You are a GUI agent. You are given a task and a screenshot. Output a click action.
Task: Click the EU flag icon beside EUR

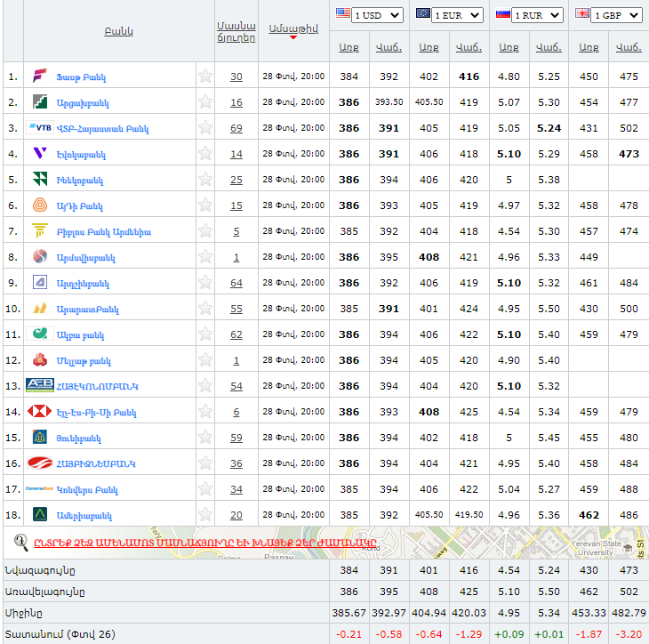[422, 12]
